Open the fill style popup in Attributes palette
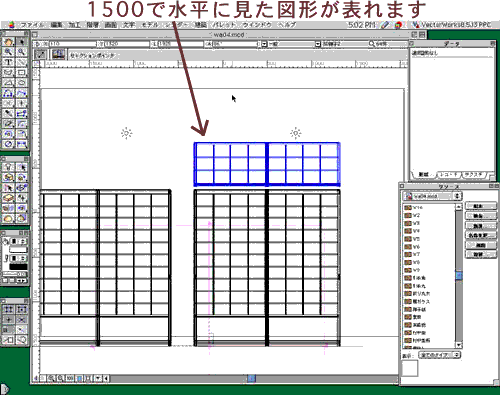This screenshot has height=395, width=500. click(18, 241)
